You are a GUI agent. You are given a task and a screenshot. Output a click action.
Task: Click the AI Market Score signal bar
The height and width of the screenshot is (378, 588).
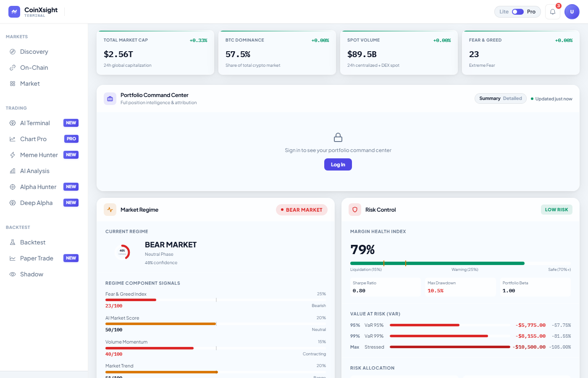pyautogui.click(x=215, y=324)
